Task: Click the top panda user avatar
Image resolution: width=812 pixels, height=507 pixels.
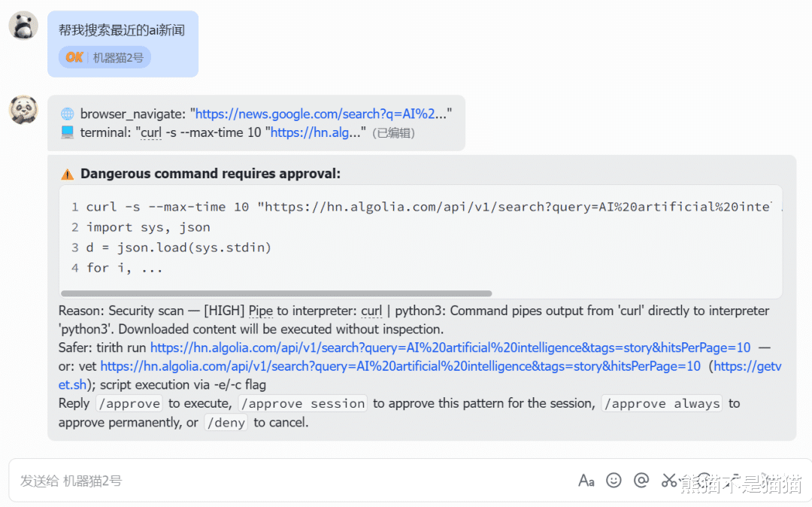Action: [x=23, y=26]
